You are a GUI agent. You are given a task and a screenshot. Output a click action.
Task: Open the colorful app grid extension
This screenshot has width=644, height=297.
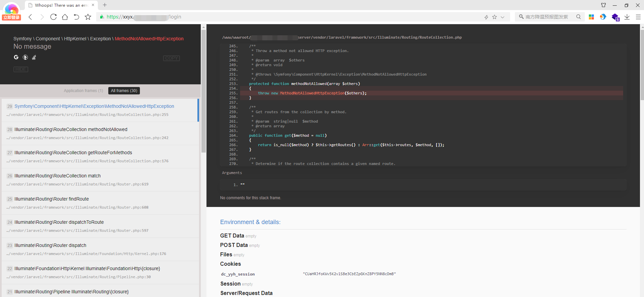click(591, 17)
